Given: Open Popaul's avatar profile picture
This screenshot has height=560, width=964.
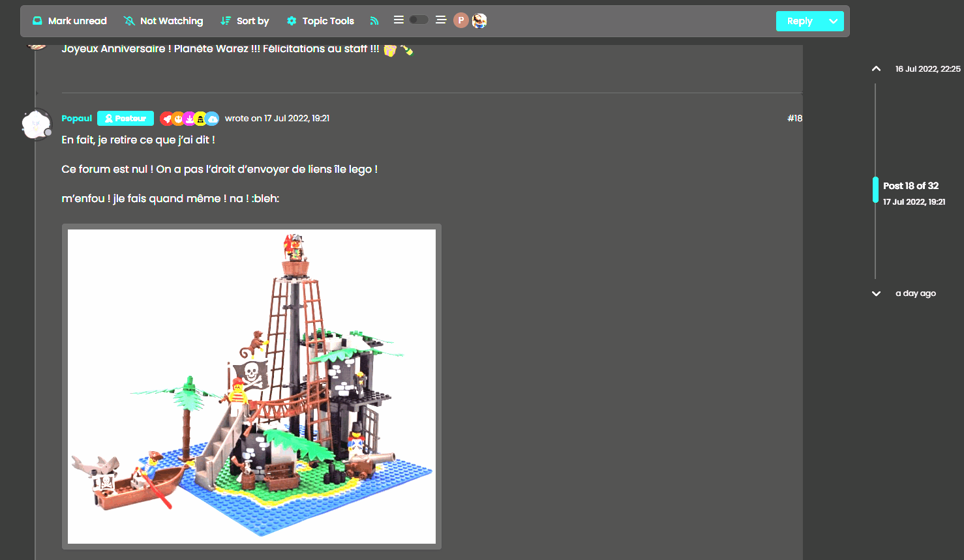Looking at the screenshot, I should coord(37,124).
